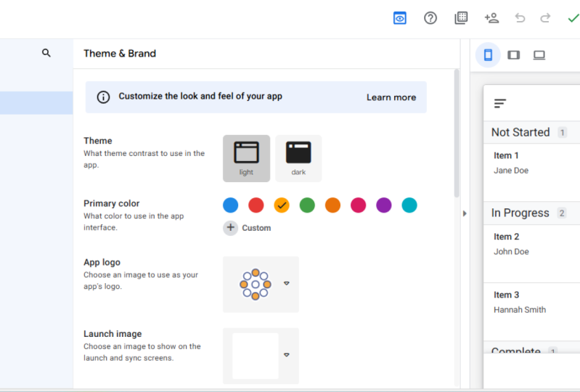The image size is (580, 392).
Task: Open the App logo dropdown arrow
Action: pos(286,283)
